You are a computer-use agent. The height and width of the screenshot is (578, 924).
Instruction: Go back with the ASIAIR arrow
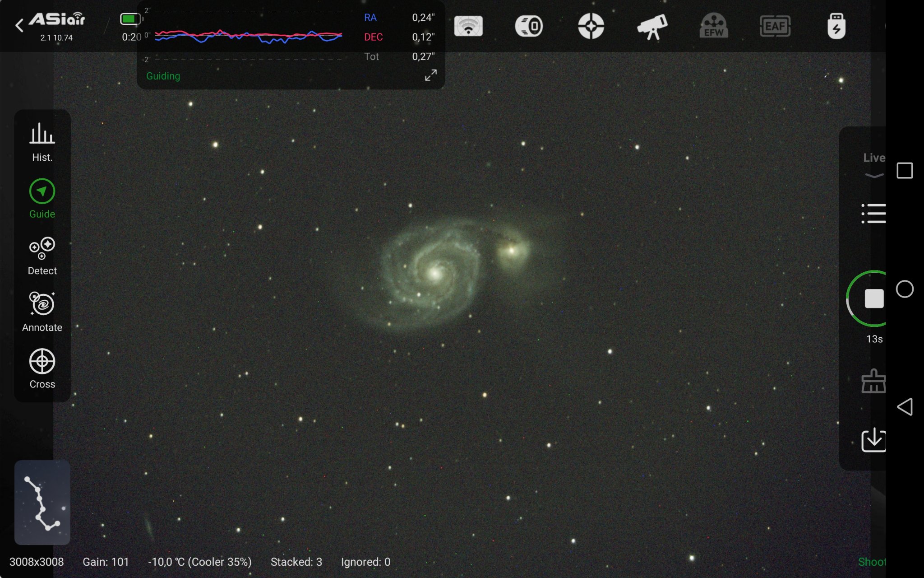(x=19, y=26)
